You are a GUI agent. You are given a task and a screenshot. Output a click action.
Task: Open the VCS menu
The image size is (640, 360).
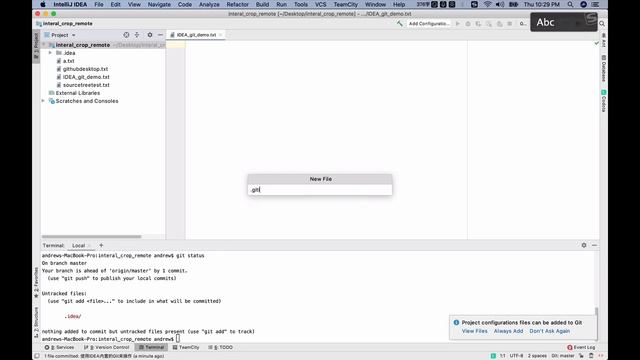coord(320,4)
